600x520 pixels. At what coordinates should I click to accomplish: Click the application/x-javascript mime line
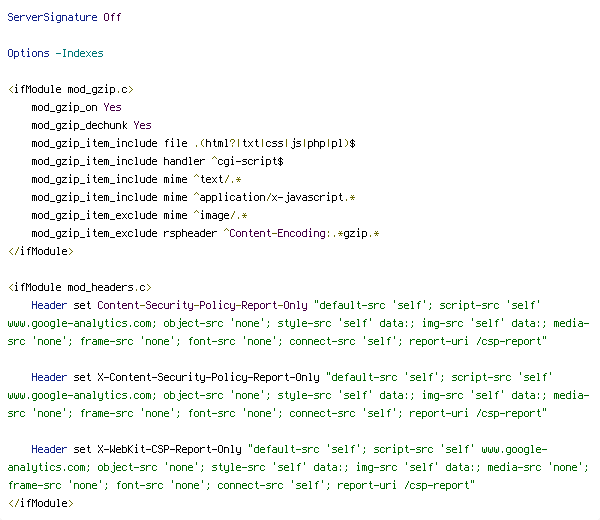[193, 197]
